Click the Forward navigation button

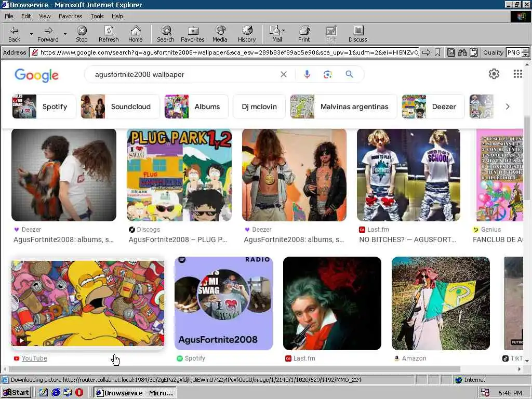coord(48,34)
